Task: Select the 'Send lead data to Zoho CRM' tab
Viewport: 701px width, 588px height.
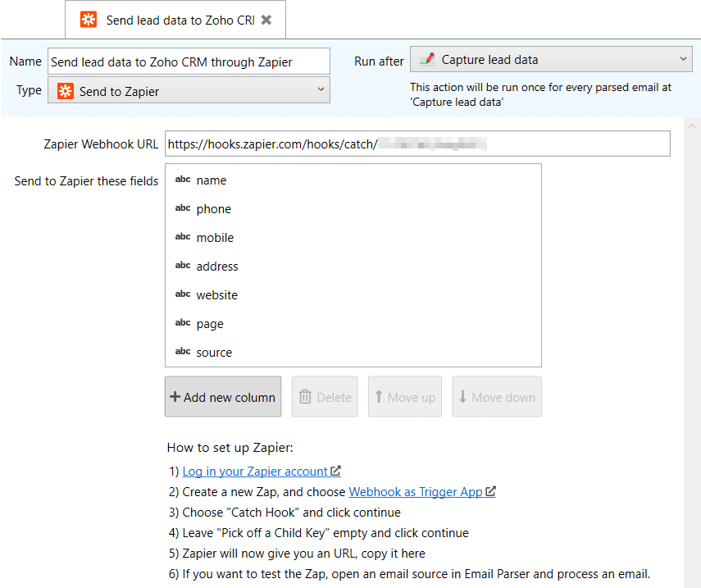Action: pos(175,20)
